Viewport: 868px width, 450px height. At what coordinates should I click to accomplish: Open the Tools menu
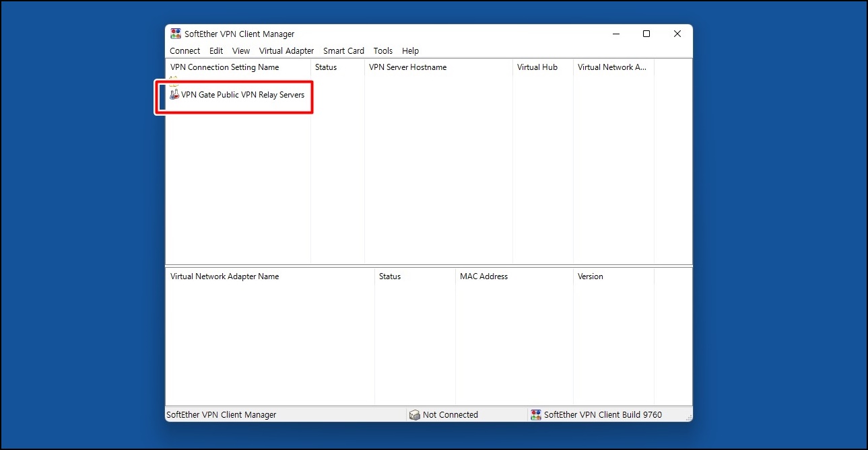[x=383, y=50]
